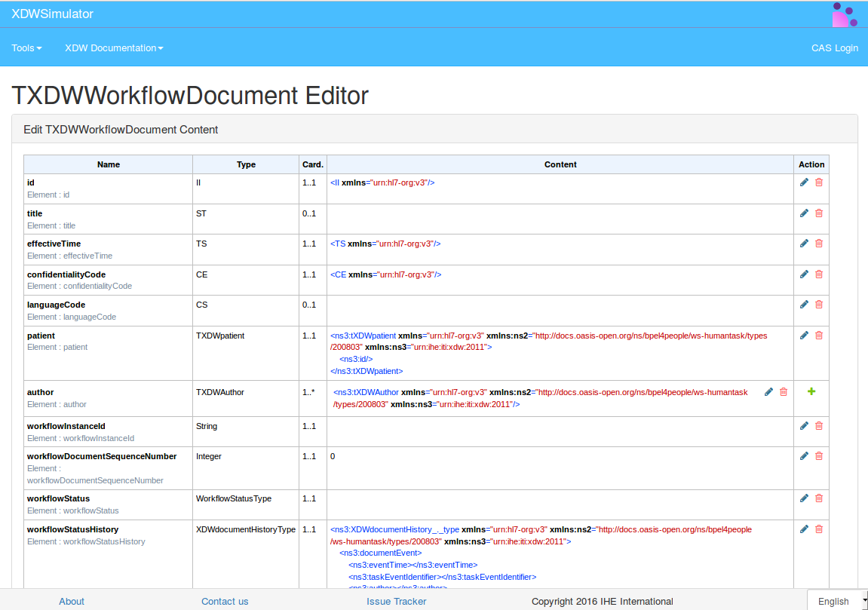Expand the XDW Documentation menu

point(114,48)
